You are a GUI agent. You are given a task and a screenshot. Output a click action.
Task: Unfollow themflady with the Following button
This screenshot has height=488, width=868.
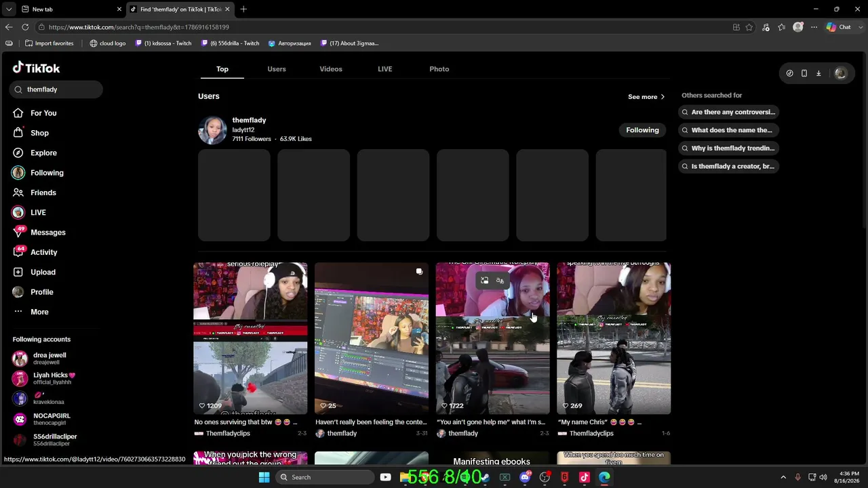coord(642,130)
